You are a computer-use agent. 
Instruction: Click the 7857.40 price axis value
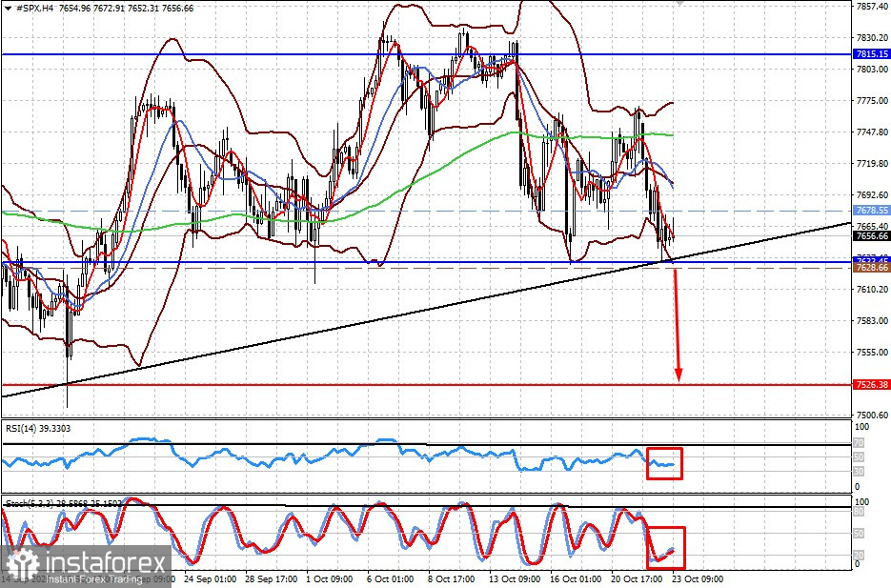(872, 7)
